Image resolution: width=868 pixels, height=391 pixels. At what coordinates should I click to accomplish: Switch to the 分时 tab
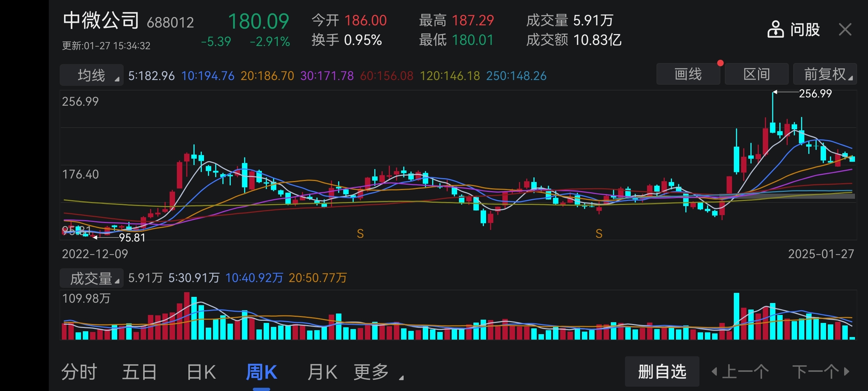79,372
